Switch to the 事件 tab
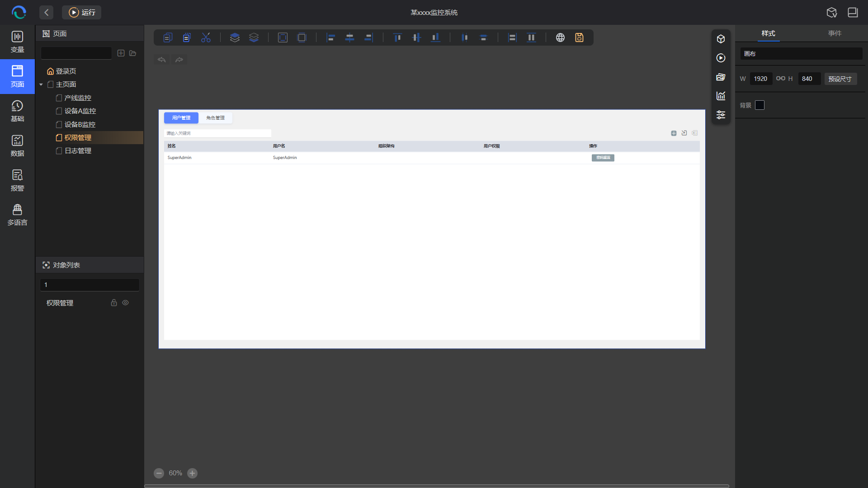 click(x=835, y=33)
